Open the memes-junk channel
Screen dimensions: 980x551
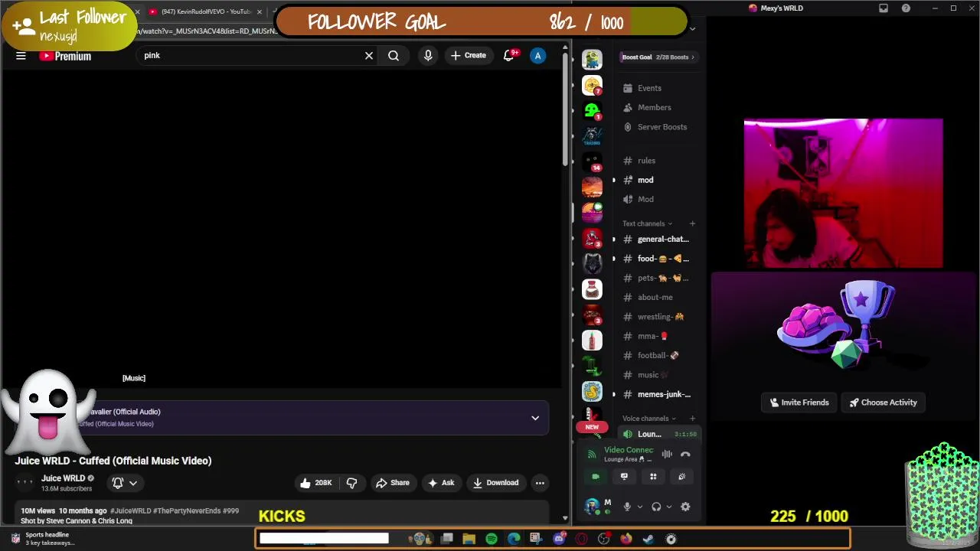[x=663, y=394]
